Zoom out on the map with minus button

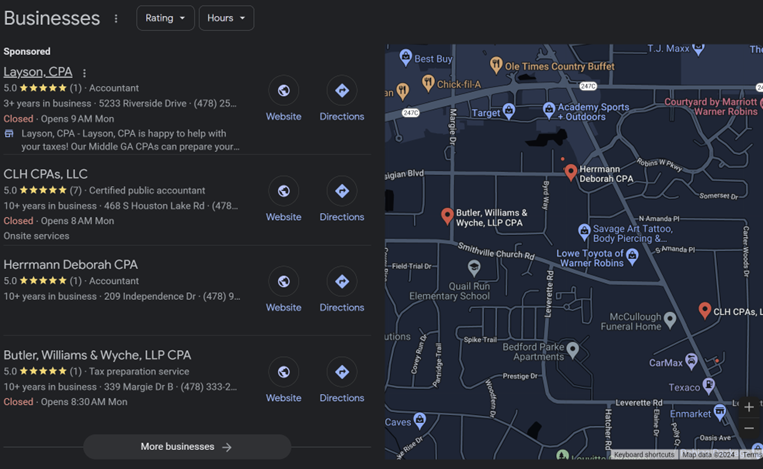(x=749, y=429)
